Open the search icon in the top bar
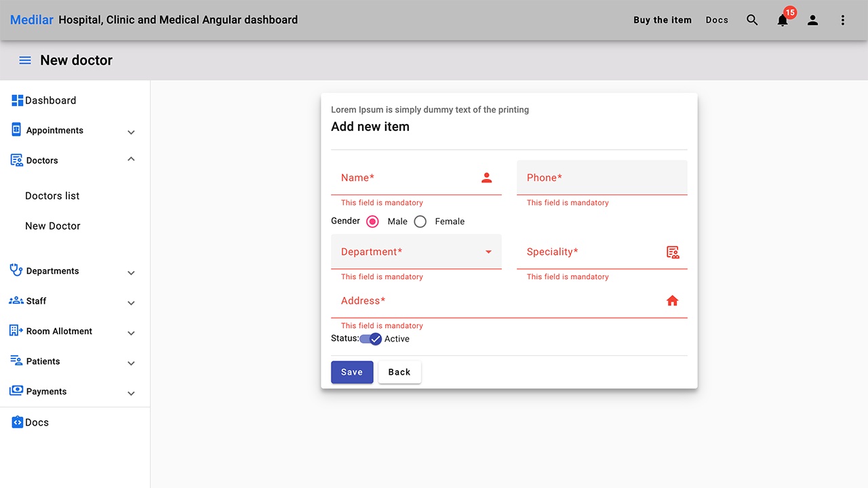 pyautogui.click(x=752, y=20)
